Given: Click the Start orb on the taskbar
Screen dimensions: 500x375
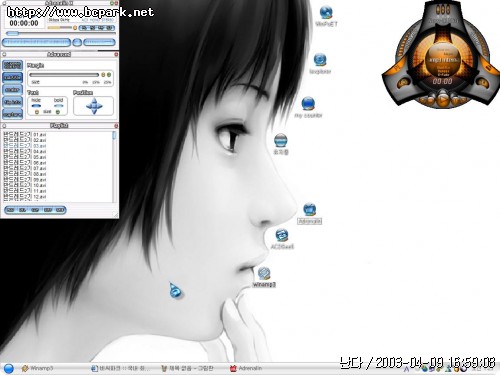Looking at the screenshot, I should tap(8, 368).
